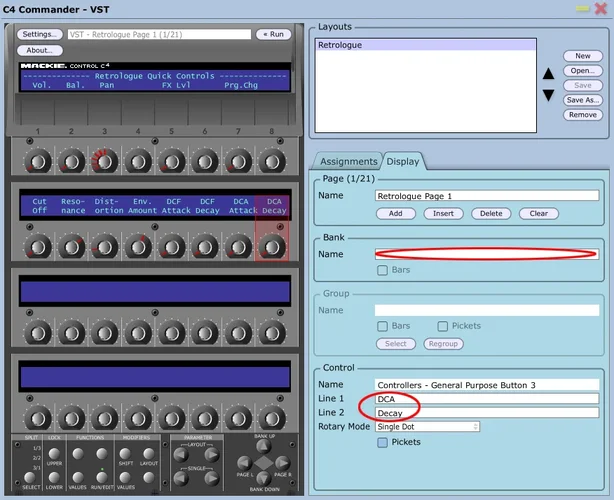Enable the Bars checkbox under Bank
614x500 pixels.
point(382,270)
